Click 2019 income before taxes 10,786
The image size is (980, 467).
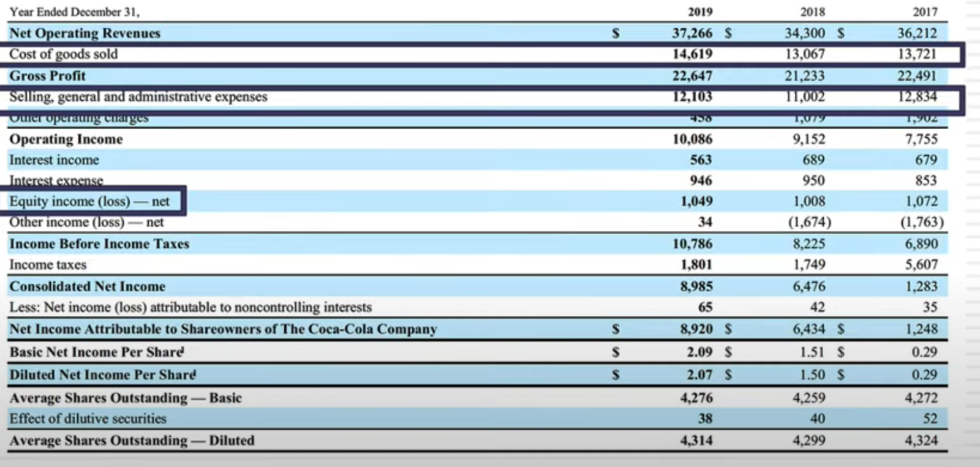coord(692,244)
